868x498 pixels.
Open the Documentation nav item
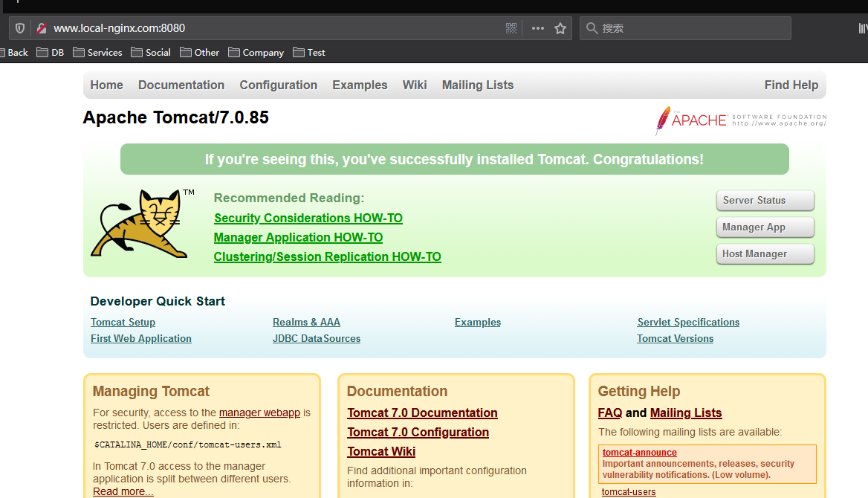[181, 85]
